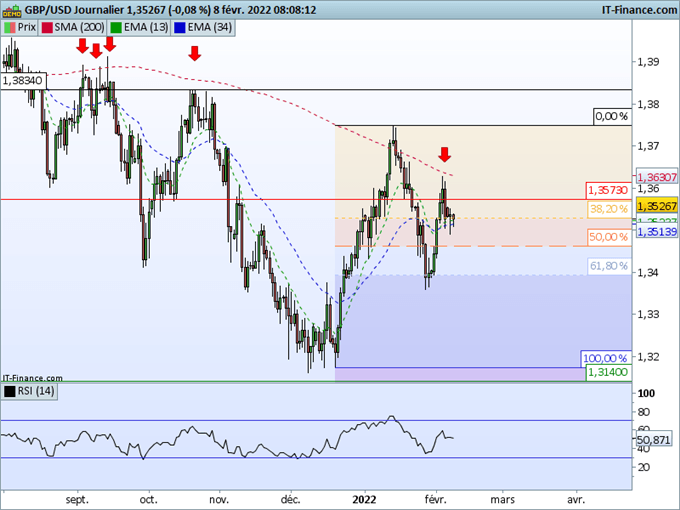Screen dimensions: 680x510
Task: Open the EMA (13) indicator settings
Action: click(x=139, y=27)
